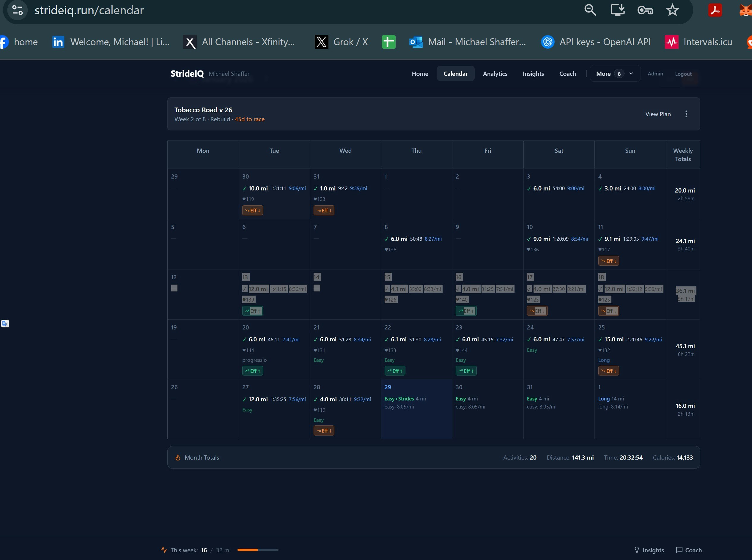Click the Adobe Acrobat extension icon
Viewport: 752px width, 560px height.
[x=715, y=10]
